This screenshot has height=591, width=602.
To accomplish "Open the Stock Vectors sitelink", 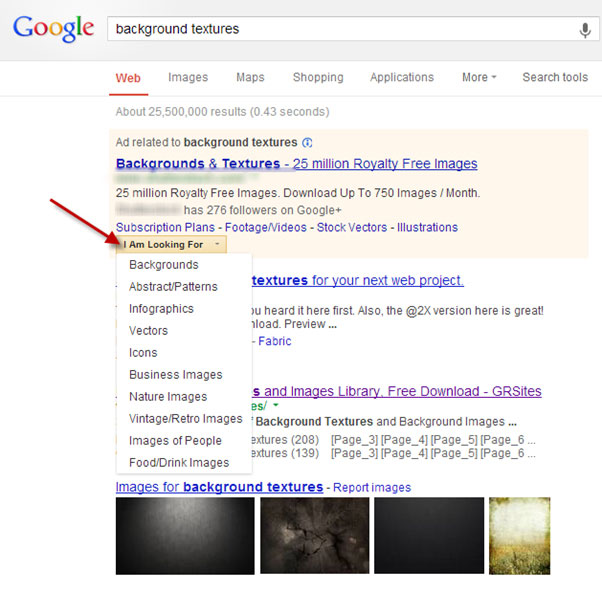I will (352, 227).
